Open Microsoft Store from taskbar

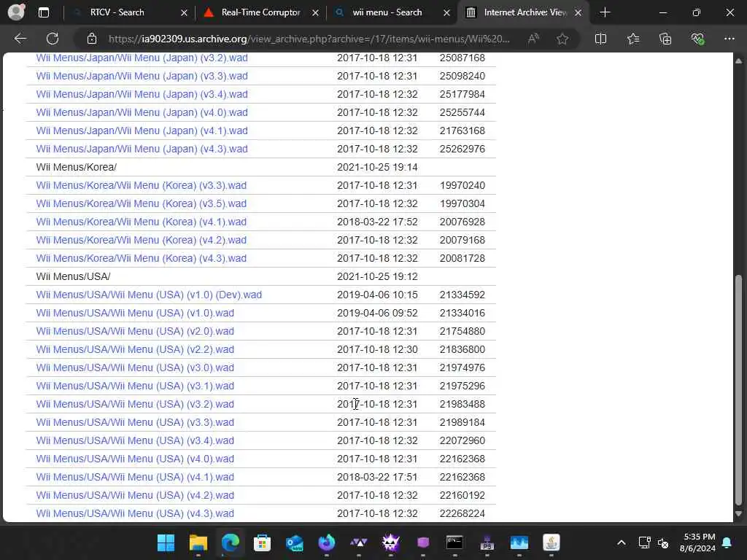pos(262,542)
